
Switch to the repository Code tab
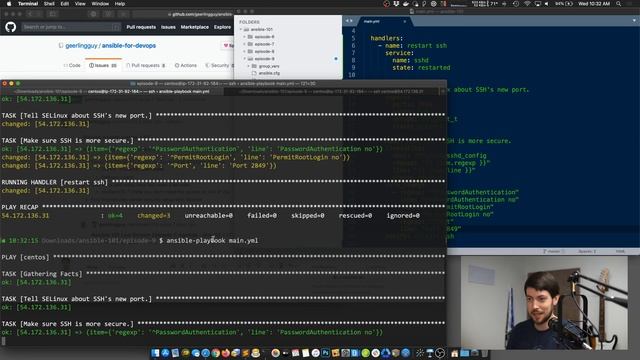point(72,65)
